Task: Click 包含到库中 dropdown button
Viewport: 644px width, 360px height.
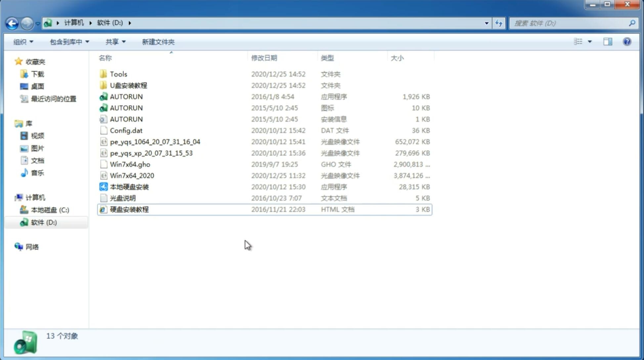Action: (x=69, y=42)
